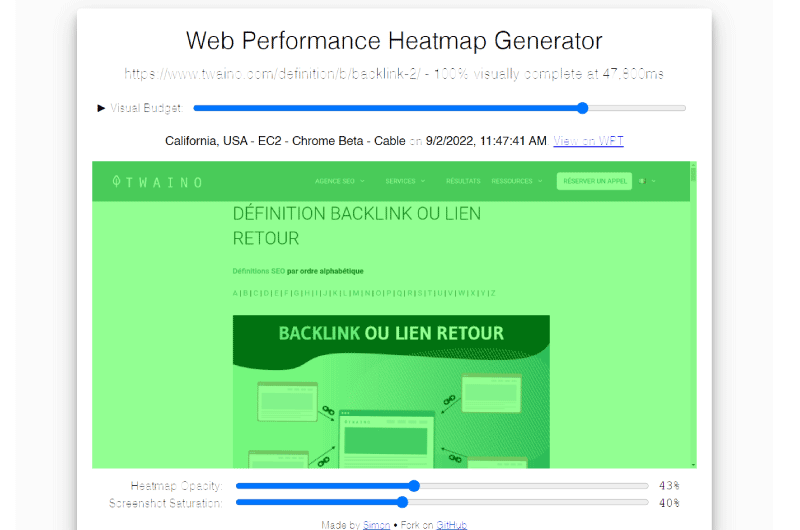The image size is (800, 530).
Task: Open the View on WPT link
Action: [x=588, y=141]
